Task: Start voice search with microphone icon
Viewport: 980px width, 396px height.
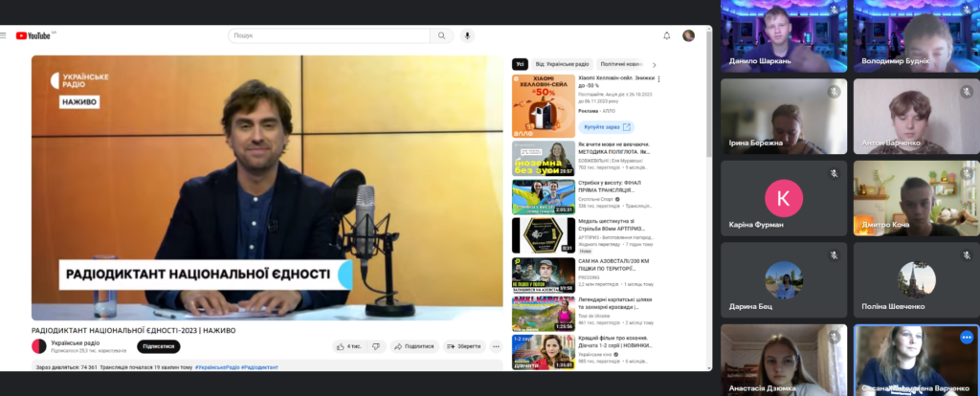Action: [x=467, y=35]
